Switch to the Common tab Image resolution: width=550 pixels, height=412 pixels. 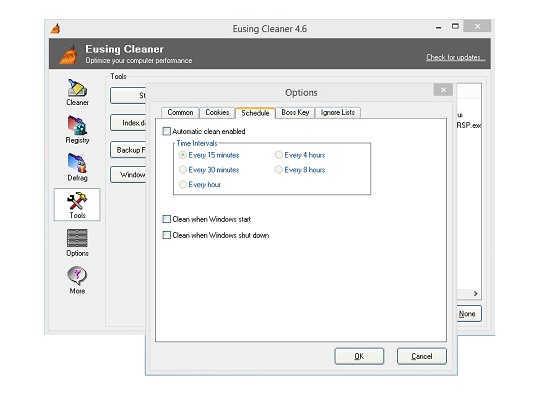180,113
